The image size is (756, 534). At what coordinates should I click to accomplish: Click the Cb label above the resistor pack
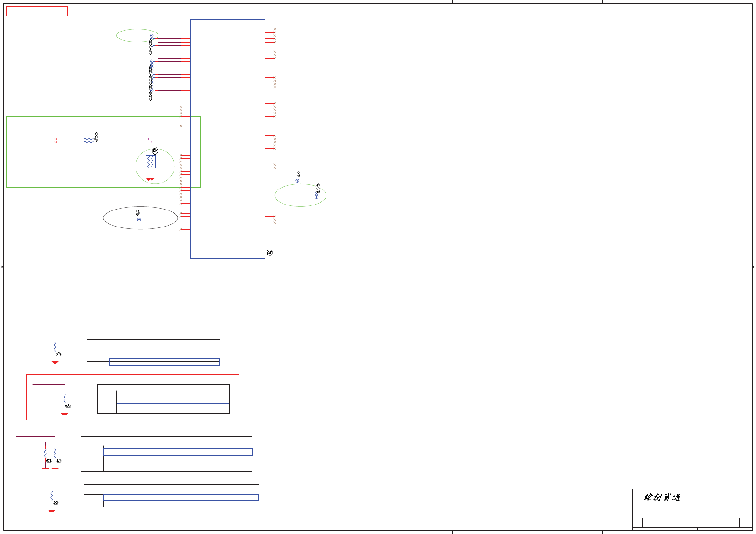155,151
